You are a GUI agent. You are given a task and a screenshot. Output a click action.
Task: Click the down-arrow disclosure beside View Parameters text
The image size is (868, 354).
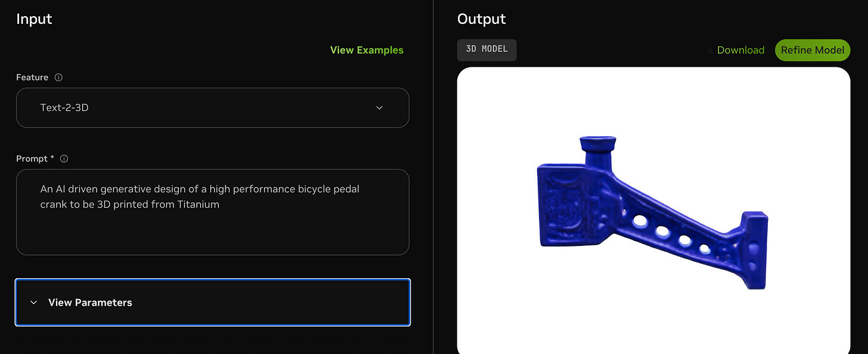(34, 303)
